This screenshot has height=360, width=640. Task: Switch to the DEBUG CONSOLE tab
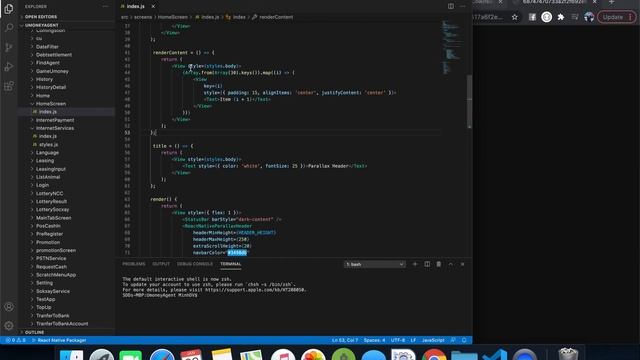(195, 264)
